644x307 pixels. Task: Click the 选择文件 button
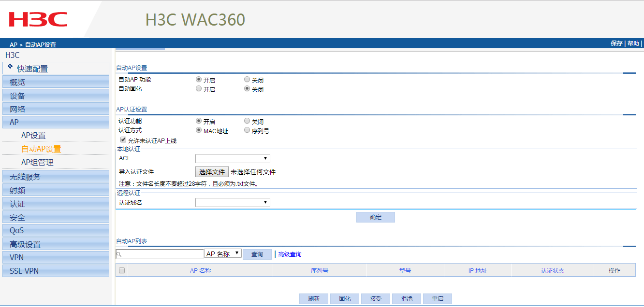pyautogui.click(x=212, y=172)
